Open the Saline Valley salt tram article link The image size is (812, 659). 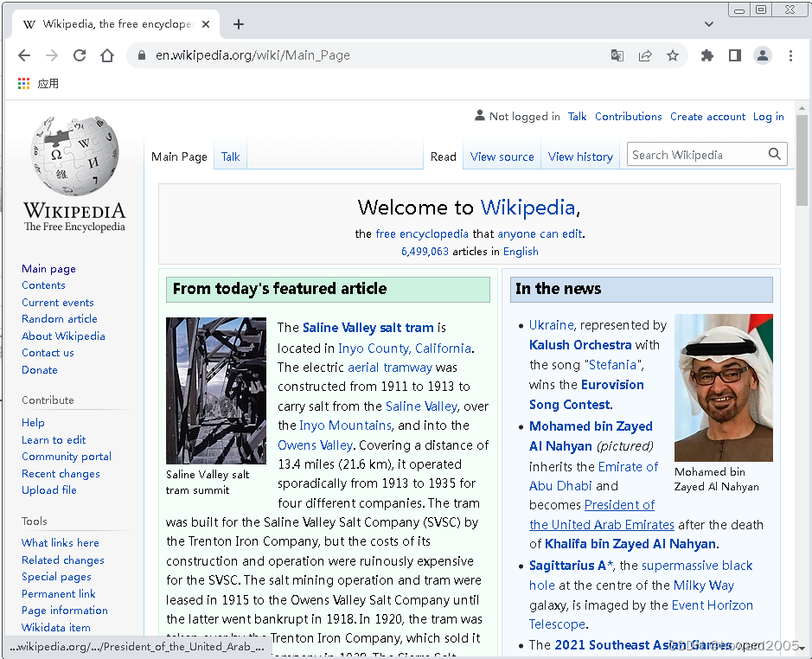click(x=368, y=328)
